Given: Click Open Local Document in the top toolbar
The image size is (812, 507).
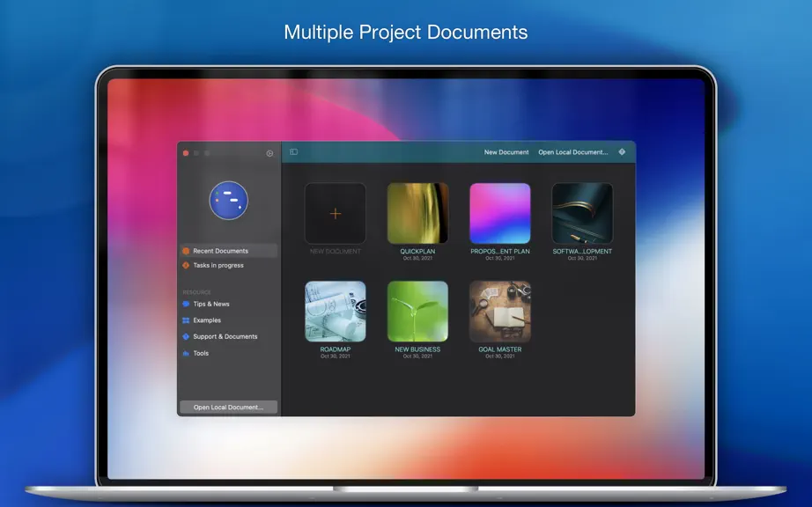Looking at the screenshot, I should click(572, 152).
